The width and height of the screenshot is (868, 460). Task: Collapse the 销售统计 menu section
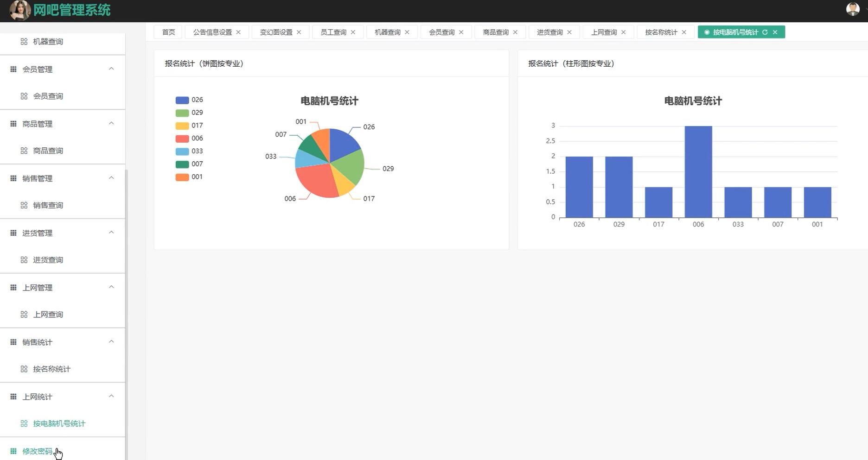111,341
